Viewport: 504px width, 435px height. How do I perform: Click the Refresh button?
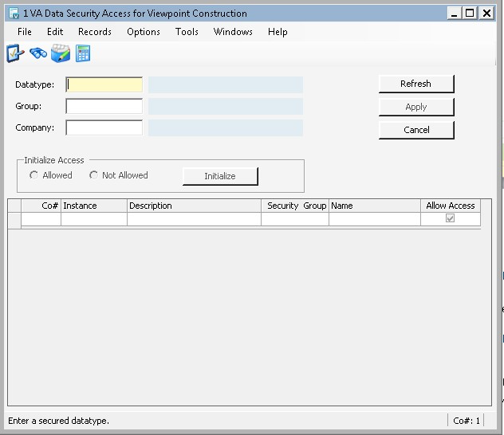(416, 84)
